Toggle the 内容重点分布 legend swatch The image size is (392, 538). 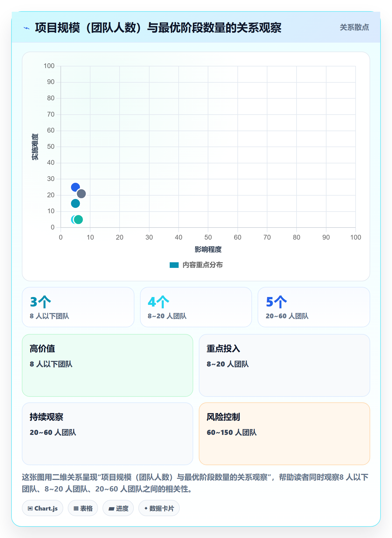(x=174, y=265)
